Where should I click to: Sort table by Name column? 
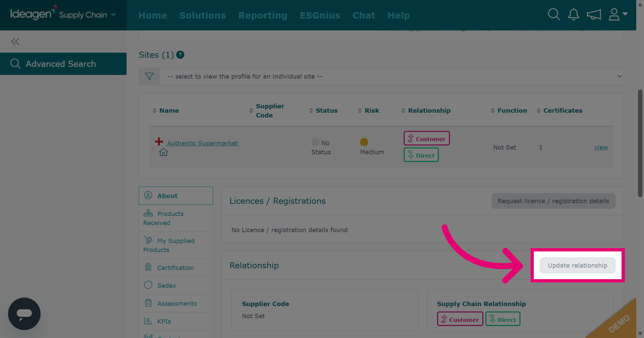166,110
